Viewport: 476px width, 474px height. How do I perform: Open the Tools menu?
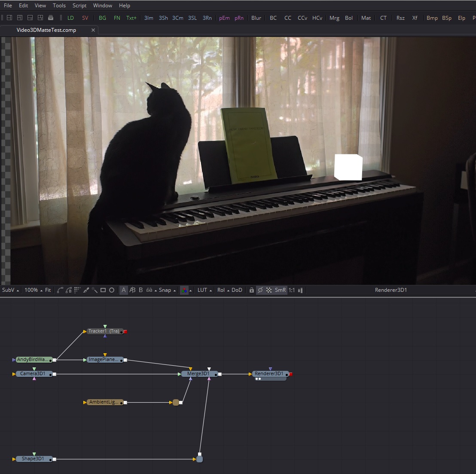pyautogui.click(x=59, y=6)
